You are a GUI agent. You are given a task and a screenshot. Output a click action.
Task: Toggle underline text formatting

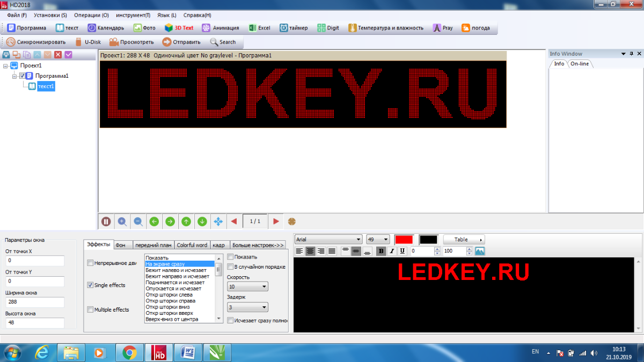click(402, 251)
